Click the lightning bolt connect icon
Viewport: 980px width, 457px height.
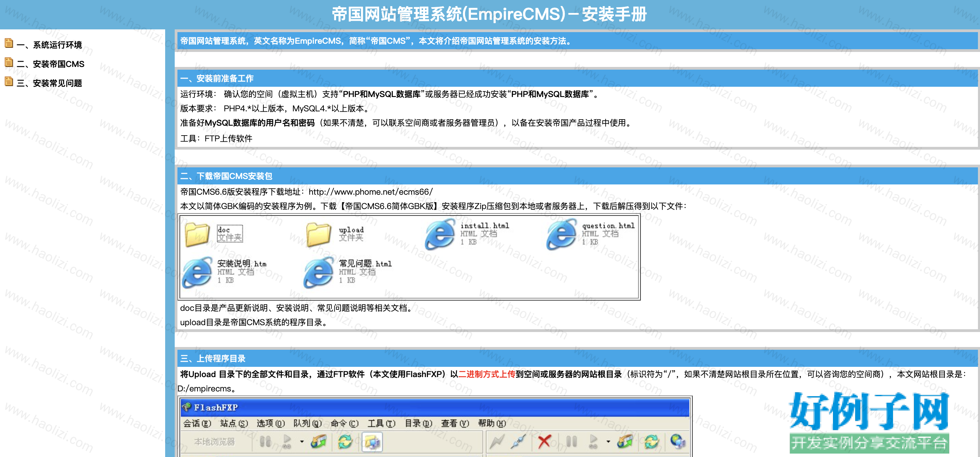[497, 442]
